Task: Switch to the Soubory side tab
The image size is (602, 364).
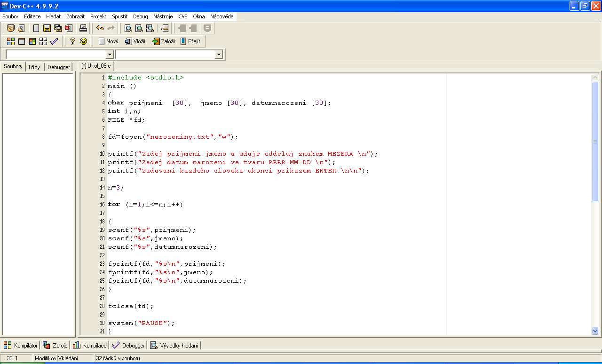Action: (13, 67)
